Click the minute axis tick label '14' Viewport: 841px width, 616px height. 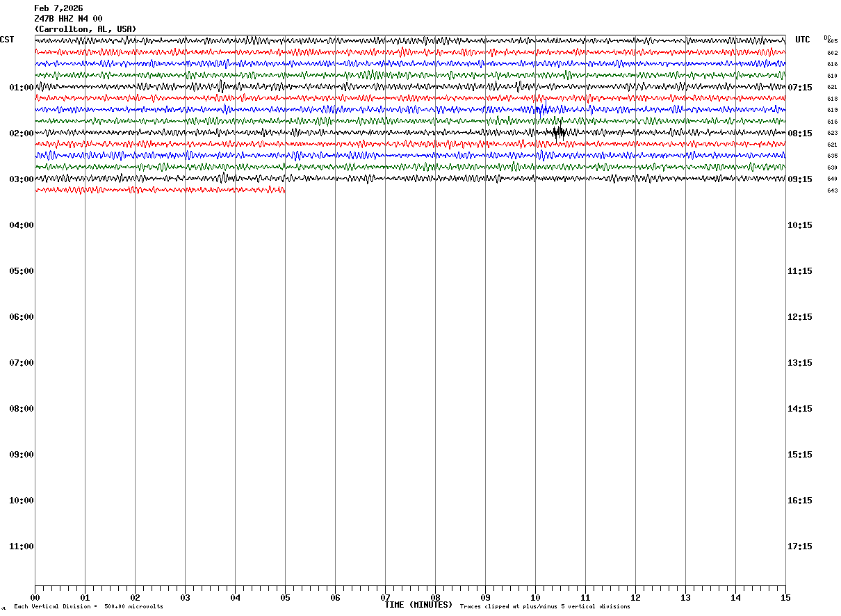pos(735,598)
